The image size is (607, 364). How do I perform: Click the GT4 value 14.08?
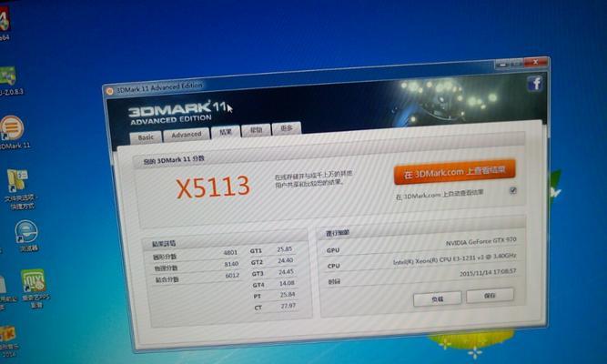(287, 283)
